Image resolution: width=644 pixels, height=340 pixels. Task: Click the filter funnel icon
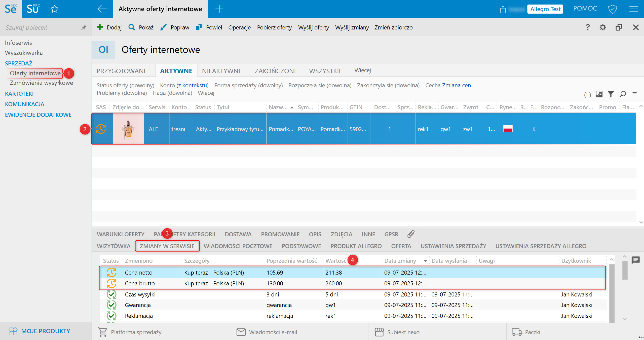[x=611, y=94]
